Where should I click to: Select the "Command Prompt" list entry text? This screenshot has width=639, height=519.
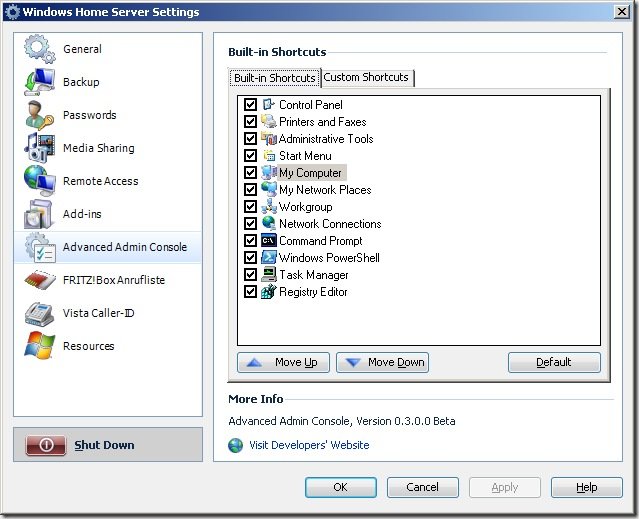[x=321, y=241]
